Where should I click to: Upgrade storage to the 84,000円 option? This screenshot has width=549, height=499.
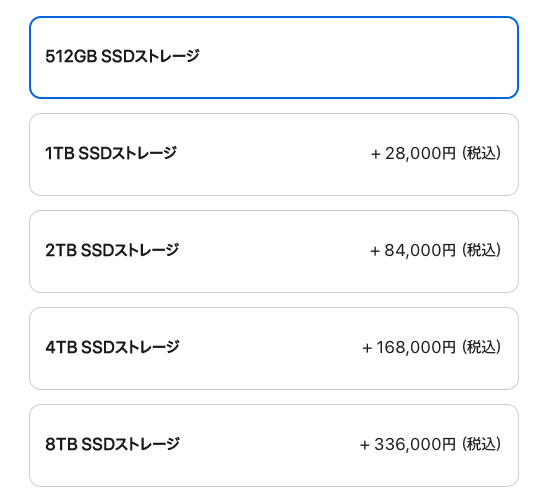tap(274, 251)
